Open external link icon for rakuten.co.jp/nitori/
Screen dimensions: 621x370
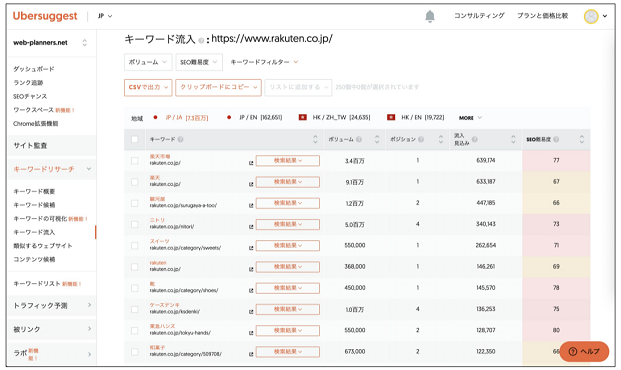(x=251, y=227)
